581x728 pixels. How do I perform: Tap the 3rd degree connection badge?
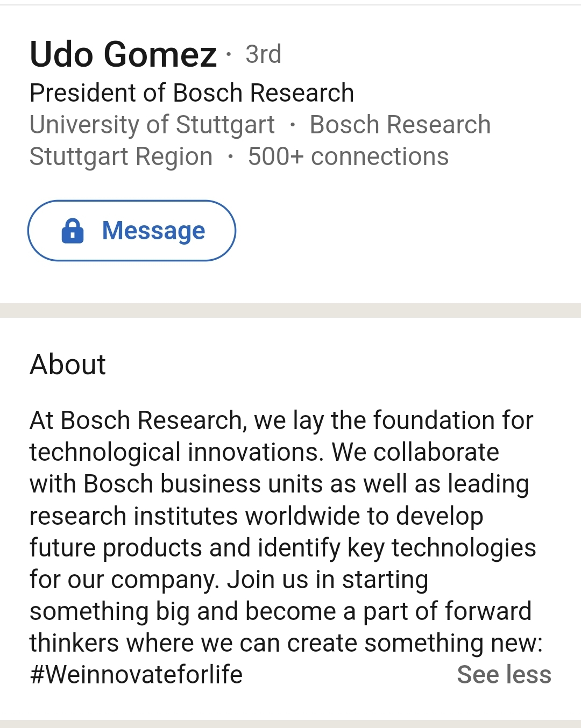[x=263, y=54]
